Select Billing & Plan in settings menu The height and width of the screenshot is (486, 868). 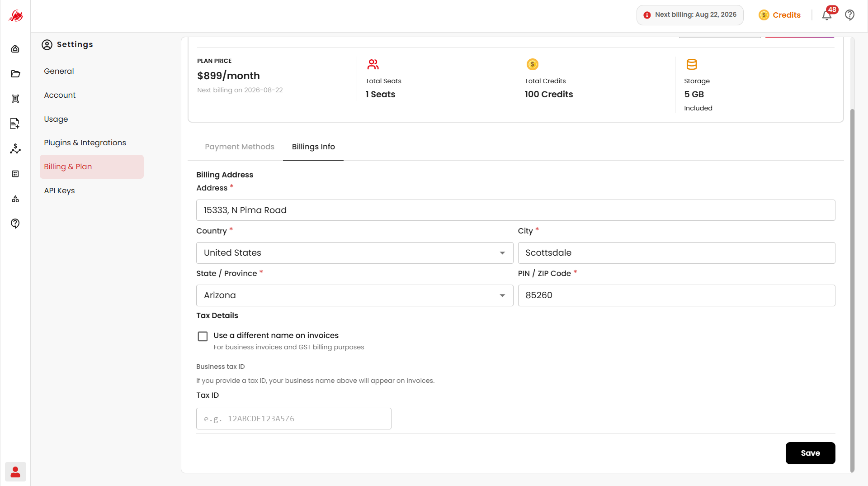click(x=91, y=167)
